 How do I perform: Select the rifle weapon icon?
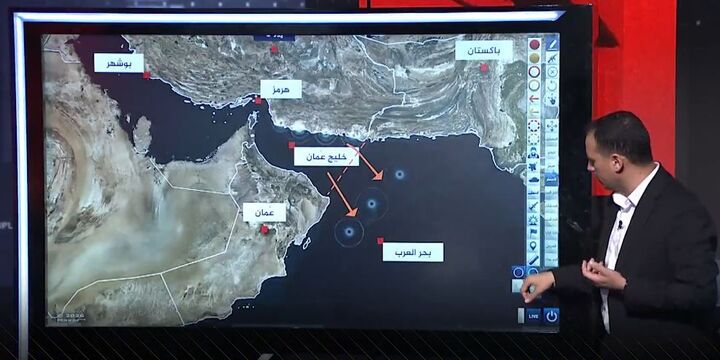[x=551, y=58]
